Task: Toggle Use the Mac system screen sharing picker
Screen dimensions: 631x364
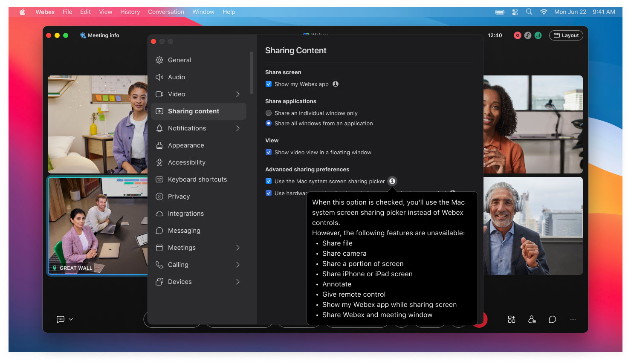Action: coord(269,181)
